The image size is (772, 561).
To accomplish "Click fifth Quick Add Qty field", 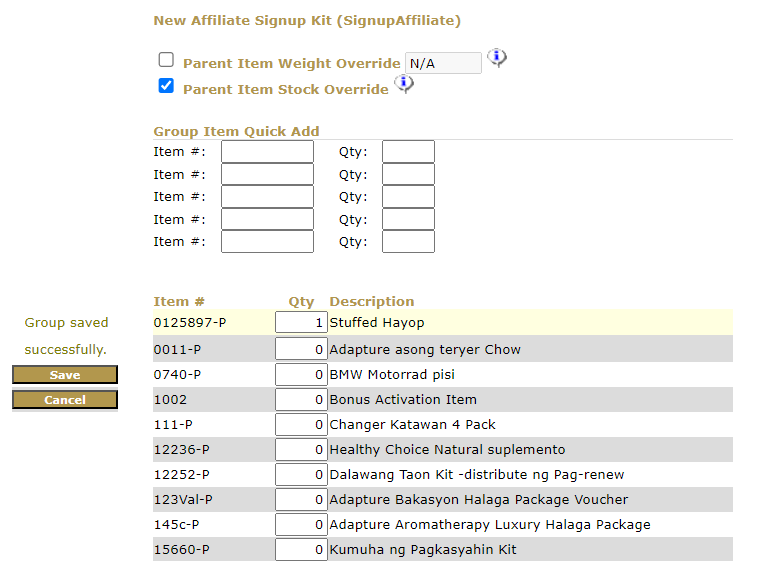I will (x=408, y=242).
